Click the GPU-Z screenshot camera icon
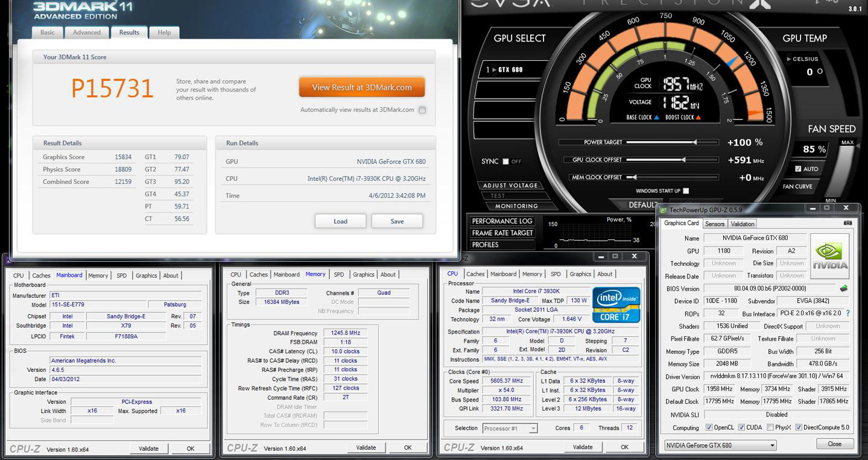 [x=848, y=223]
